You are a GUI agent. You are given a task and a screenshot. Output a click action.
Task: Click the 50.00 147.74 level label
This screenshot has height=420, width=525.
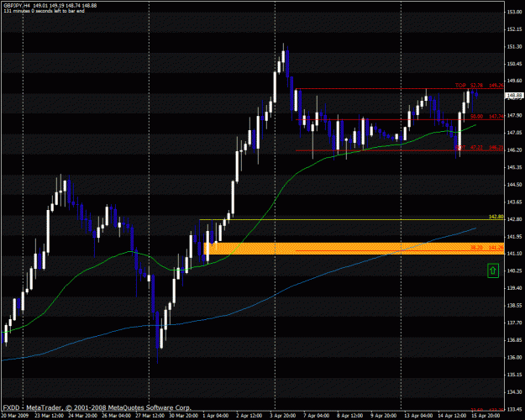click(486, 117)
